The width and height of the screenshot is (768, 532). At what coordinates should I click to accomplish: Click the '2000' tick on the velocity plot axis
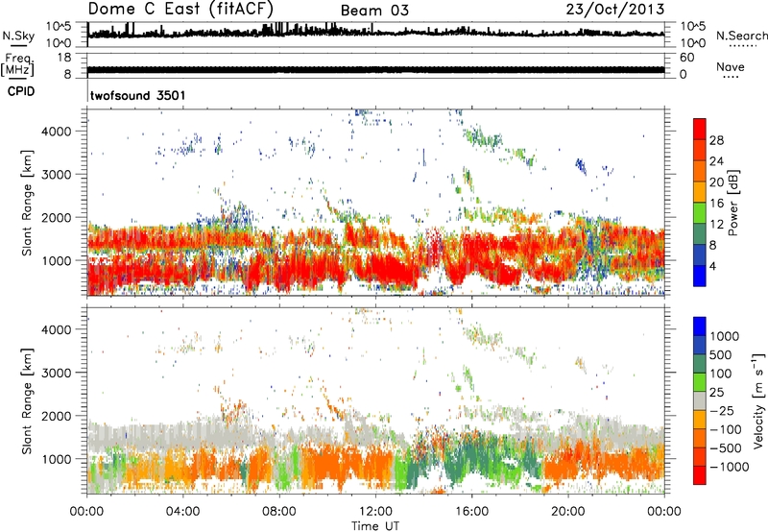pos(57,416)
